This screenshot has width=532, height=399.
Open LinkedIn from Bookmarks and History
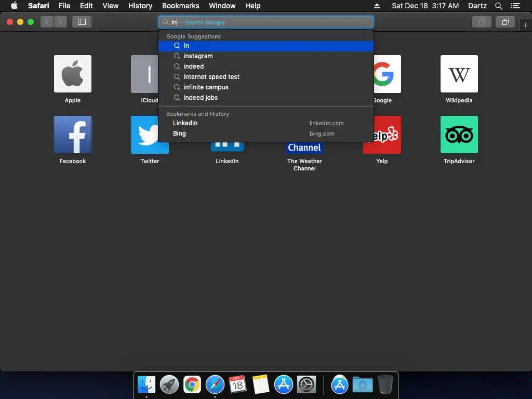[266, 123]
